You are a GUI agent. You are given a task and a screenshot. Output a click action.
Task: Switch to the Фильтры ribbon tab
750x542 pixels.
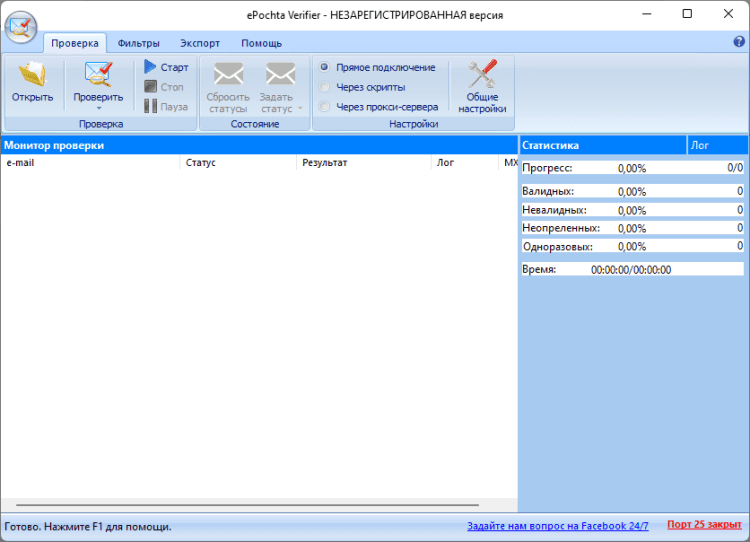coord(138,43)
